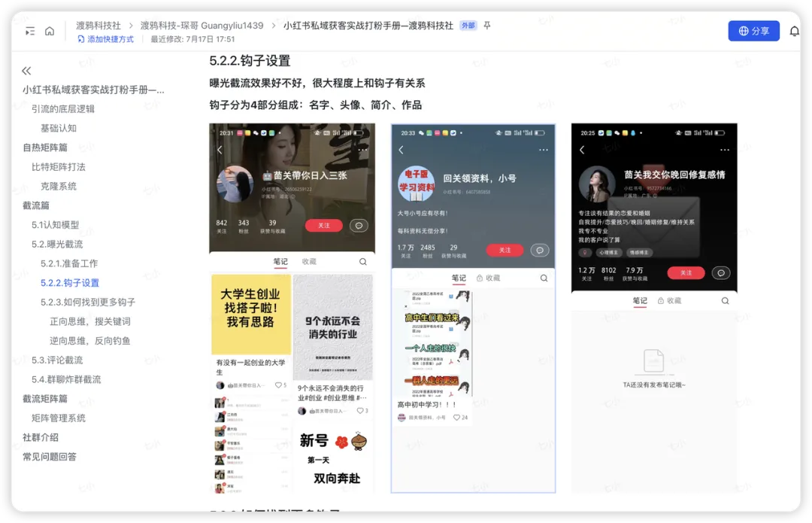Open 基础认知 in outline

point(59,128)
